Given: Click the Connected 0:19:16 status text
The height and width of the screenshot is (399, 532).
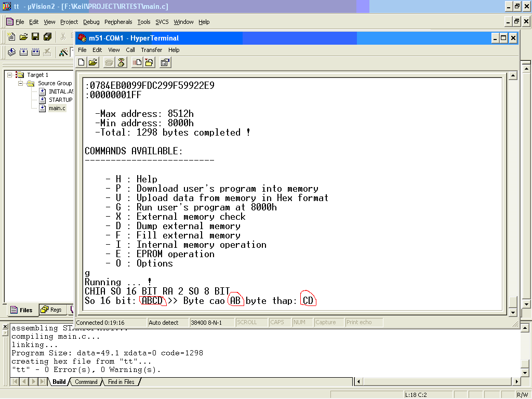Looking at the screenshot, I should 100,323.
